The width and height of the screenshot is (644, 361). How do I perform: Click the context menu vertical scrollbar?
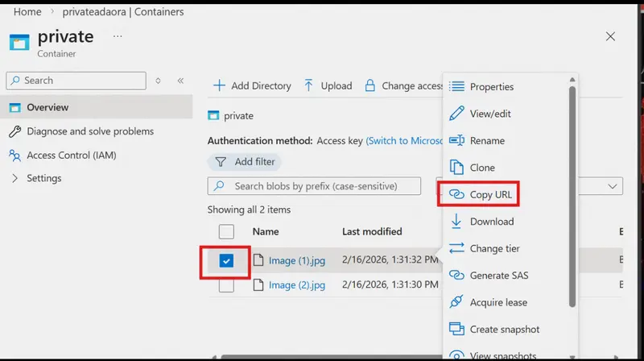pyautogui.click(x=572, y=197)
